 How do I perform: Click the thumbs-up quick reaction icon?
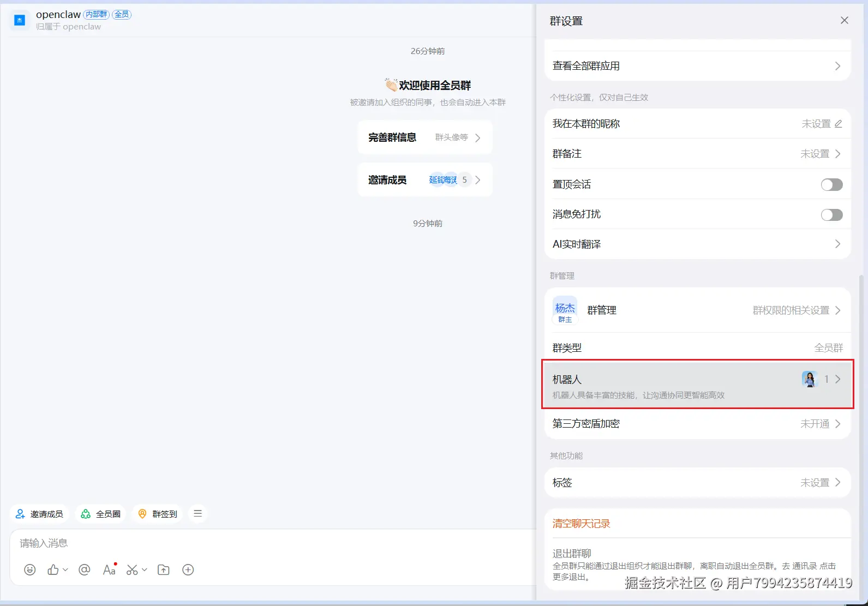click(x=53, y=569)
